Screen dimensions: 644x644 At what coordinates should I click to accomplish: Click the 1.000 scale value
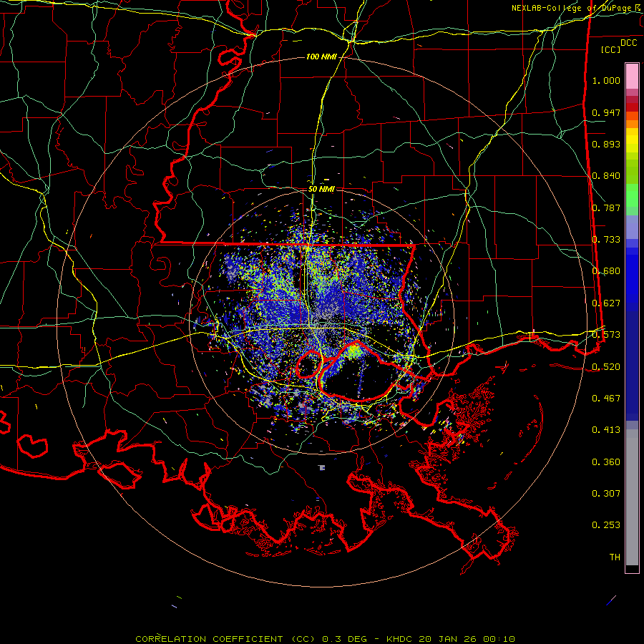coord(606,80)
